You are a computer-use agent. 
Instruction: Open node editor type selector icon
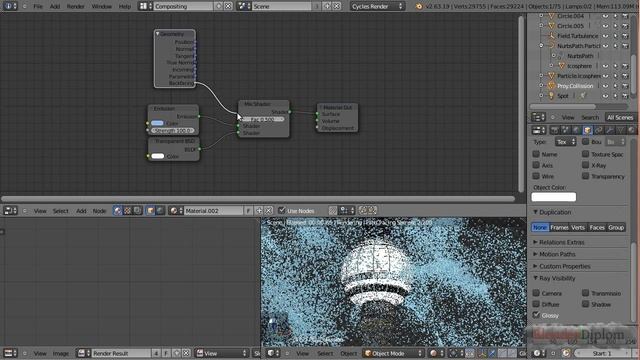coord(10,211)
